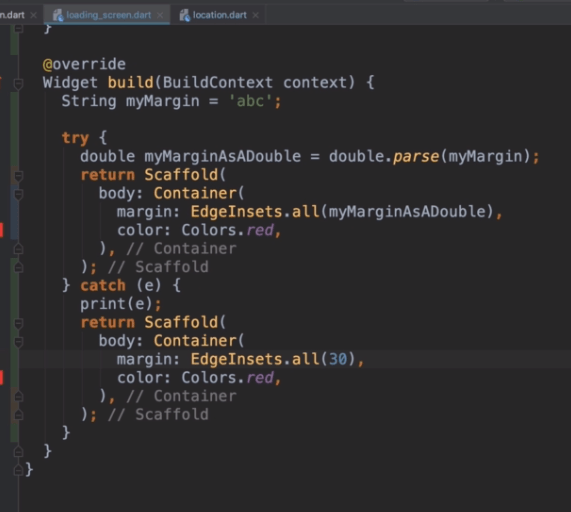Click BuildContext in the method signature

click(x=218, y=83)
